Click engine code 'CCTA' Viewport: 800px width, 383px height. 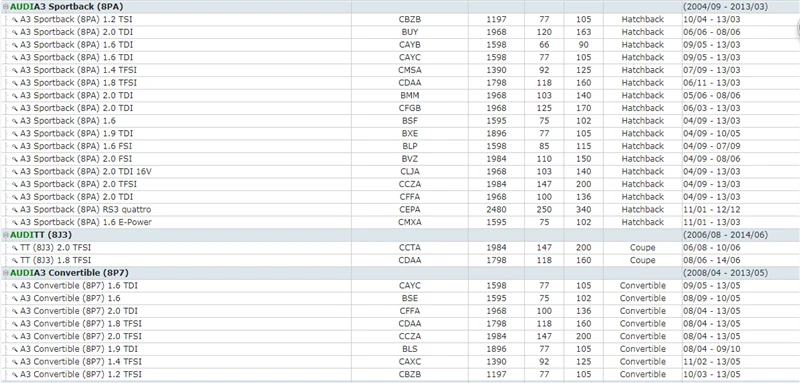click(x=410, y=248)
